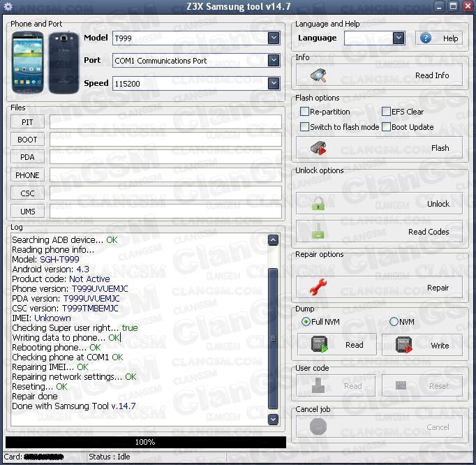This screenshot has height=465, width=476.
Task: Click the 100% progress bar
Action: pyautogui.click(x=146, y=442)
